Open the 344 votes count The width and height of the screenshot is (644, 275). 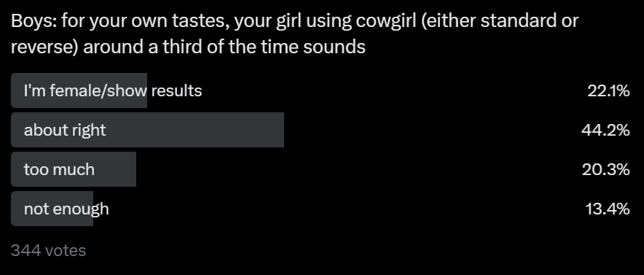(49, 250)
